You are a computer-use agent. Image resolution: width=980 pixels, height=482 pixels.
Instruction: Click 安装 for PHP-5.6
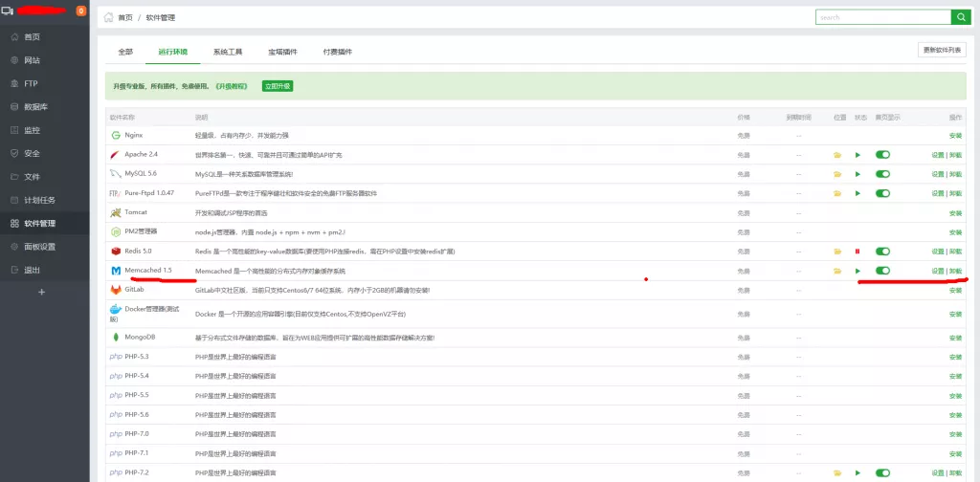click(956, 415)
